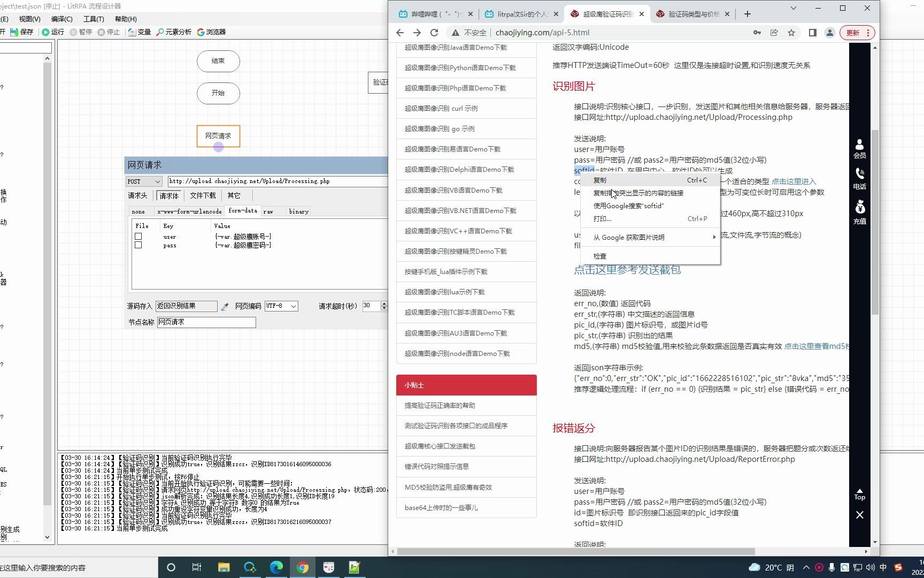Open the POST request method dropdown

click(144, 181)
